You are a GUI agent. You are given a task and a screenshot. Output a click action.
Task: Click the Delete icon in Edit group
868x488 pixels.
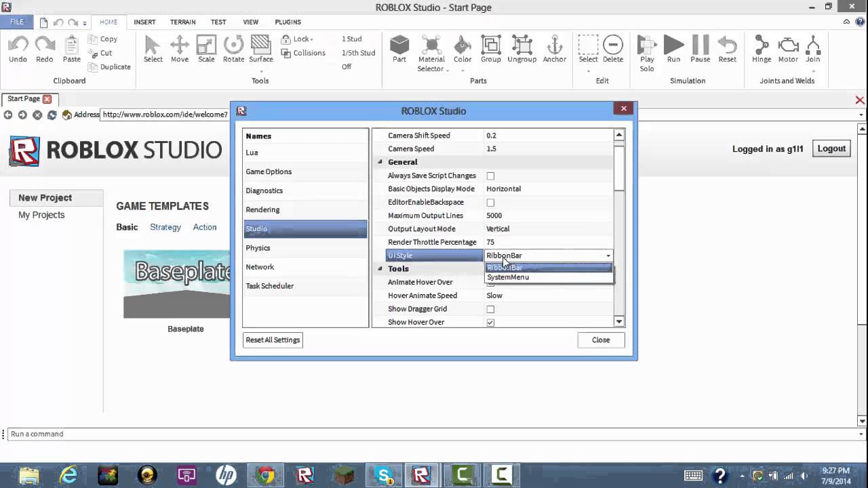coord(613,45)
